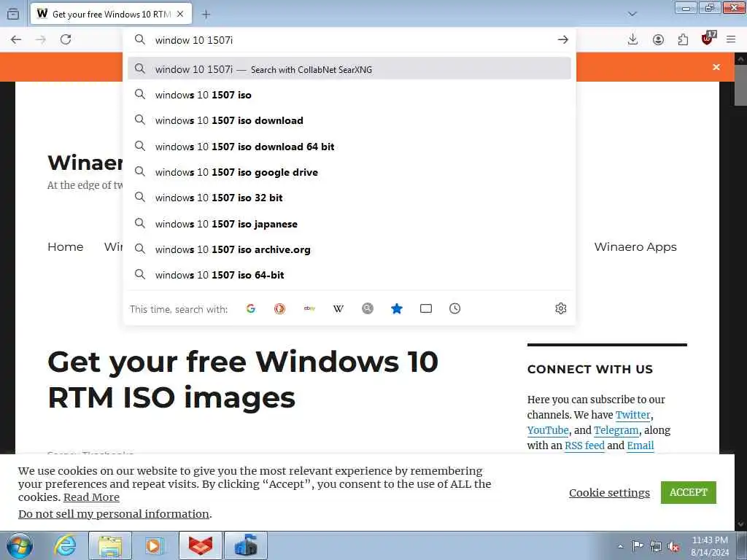Open search settings gear icon
This screenshot has width=747, height=560.
561,308
